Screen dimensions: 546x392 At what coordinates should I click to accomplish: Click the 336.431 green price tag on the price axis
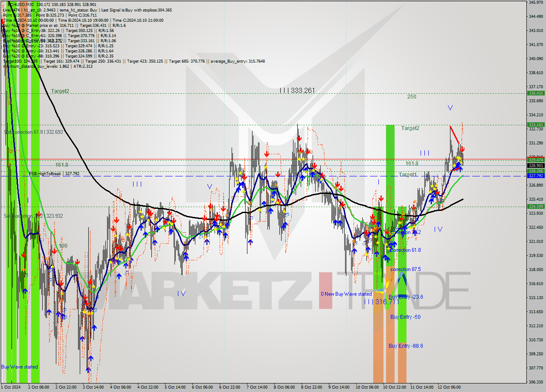(536, 93)
